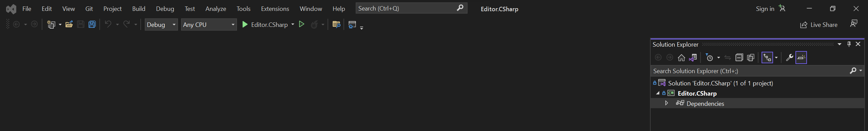
Task: Click the Pending Changes Filter clock icon
Action: pos(709,58)
